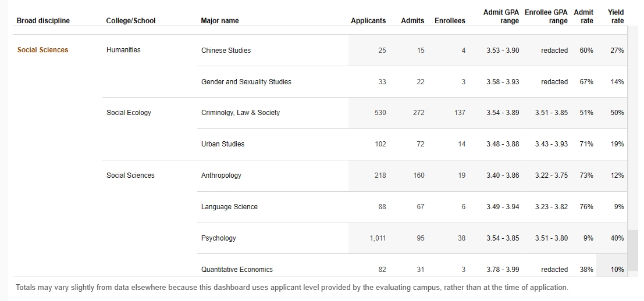This screenshot has width=644, height=301.
Task: Select the Social Sciences broad discipline label
Action: 43,50
